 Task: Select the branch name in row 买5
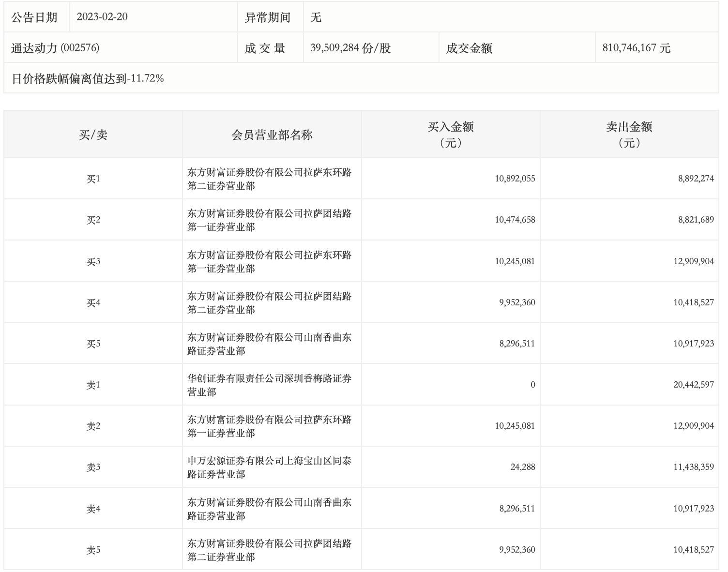click(x=270, y=344)
